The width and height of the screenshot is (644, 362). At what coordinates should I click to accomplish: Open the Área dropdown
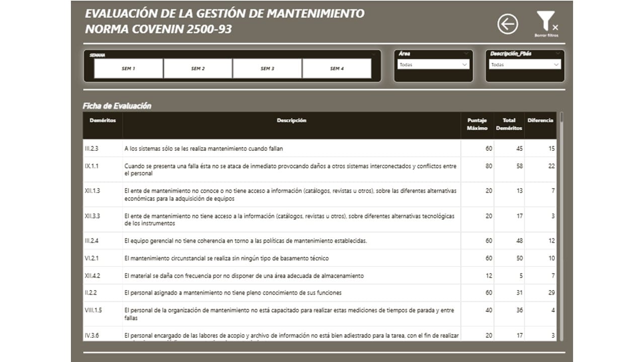coord(433,64)
